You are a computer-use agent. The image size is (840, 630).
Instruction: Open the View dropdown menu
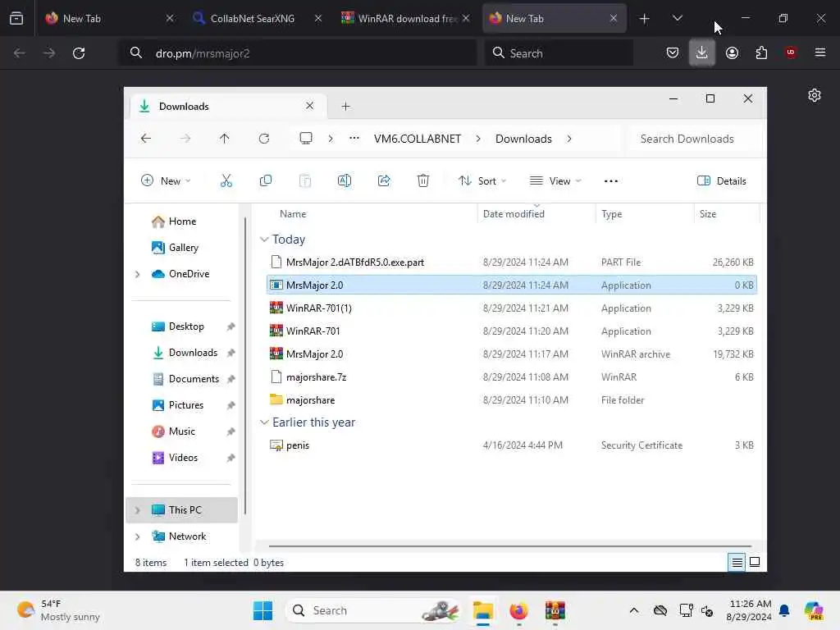tap(555, 181)
